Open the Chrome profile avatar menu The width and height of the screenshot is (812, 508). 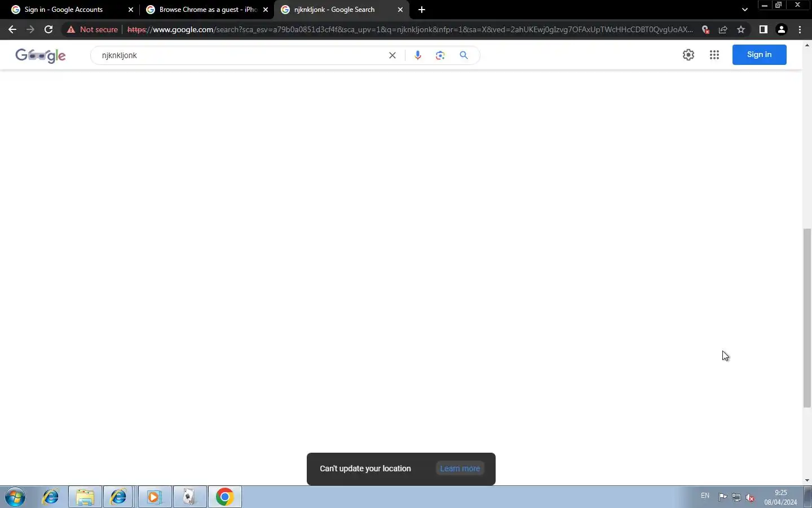[782, 29]
